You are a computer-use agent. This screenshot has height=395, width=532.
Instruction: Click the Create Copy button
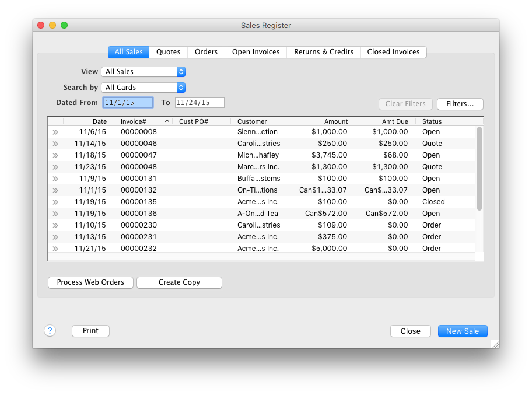point(179,282)
